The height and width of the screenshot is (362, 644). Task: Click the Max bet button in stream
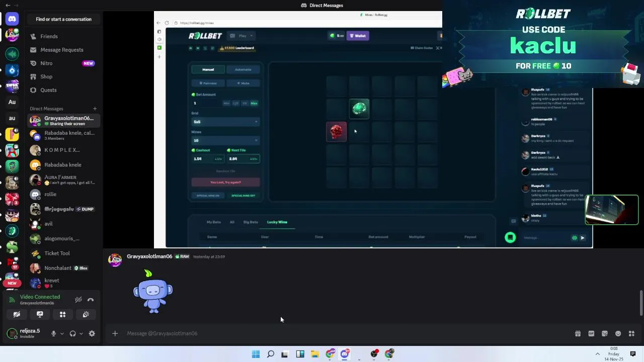[254, 103]
